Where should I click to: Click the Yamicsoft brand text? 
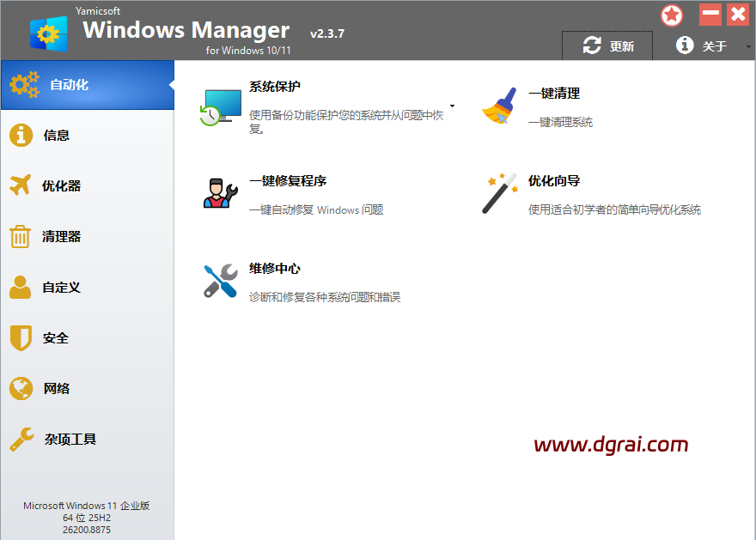[98, 10]
